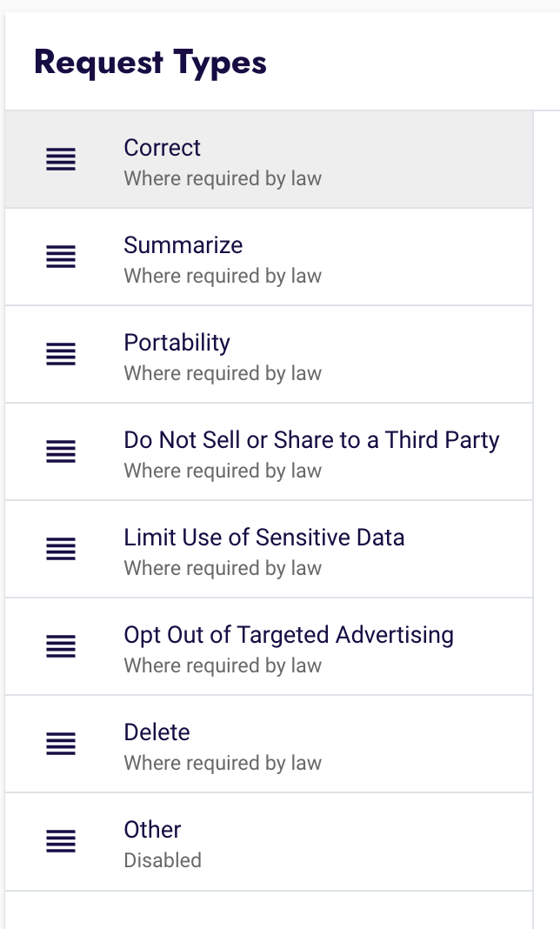Viewport: 560px width, 929px height.
Task: Select the Delete request type row
Action: (x=157, y=732)
